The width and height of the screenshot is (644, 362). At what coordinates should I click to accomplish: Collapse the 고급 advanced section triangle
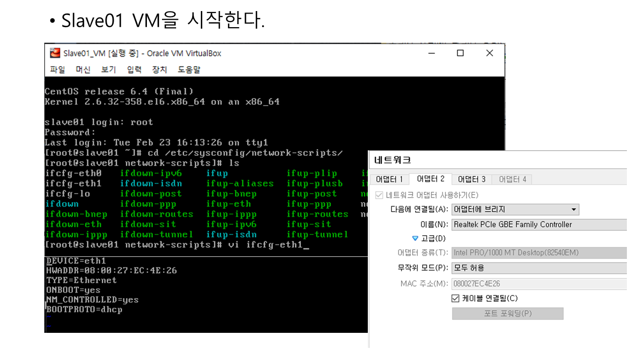pos(415,239)
